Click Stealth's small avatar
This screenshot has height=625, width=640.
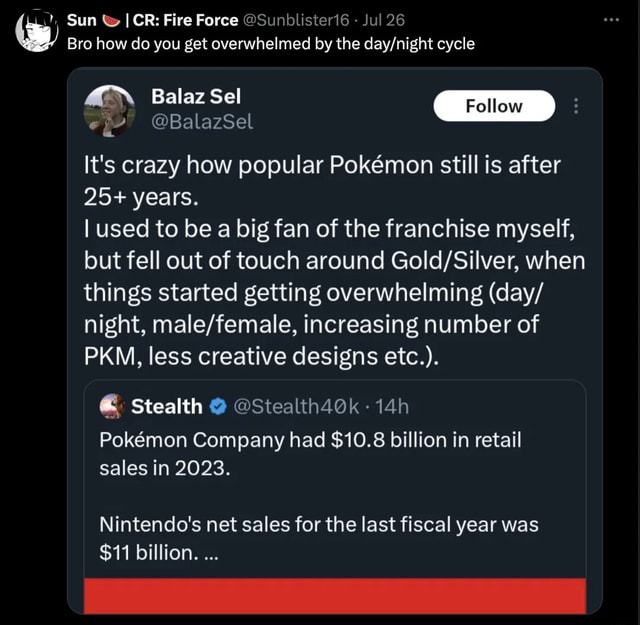click(x=114, y=406)
